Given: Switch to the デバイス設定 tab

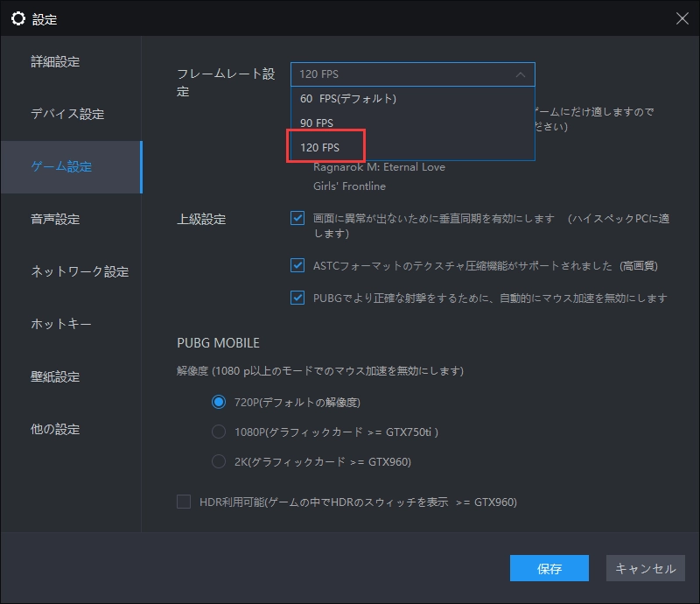Looking at the screenshot, I should (x=72, y=114).
